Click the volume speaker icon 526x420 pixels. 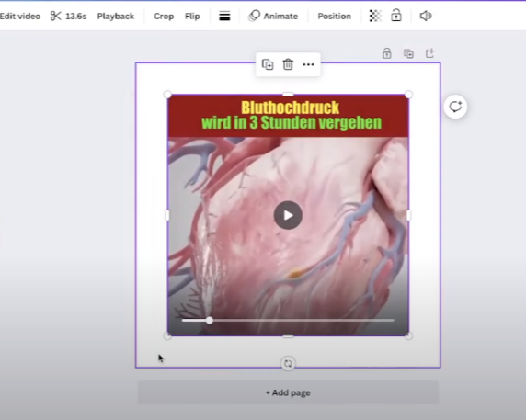click(x=426, y=16)
